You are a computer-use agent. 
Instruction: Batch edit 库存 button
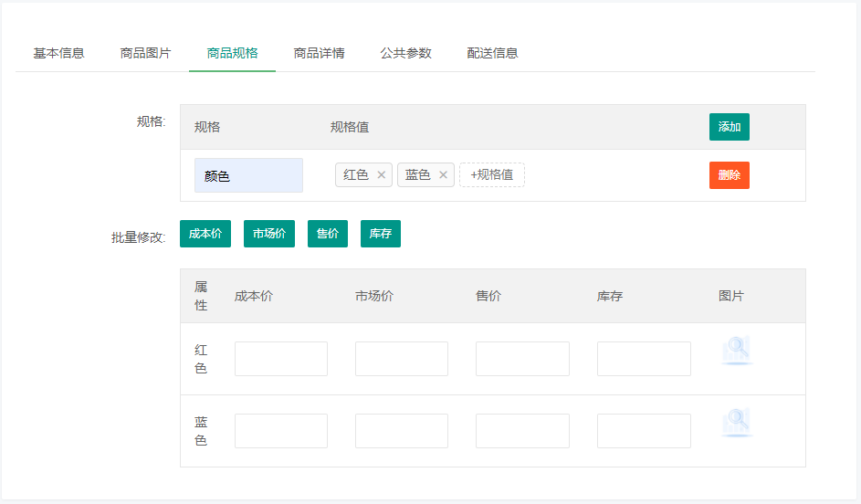[381, 234]
